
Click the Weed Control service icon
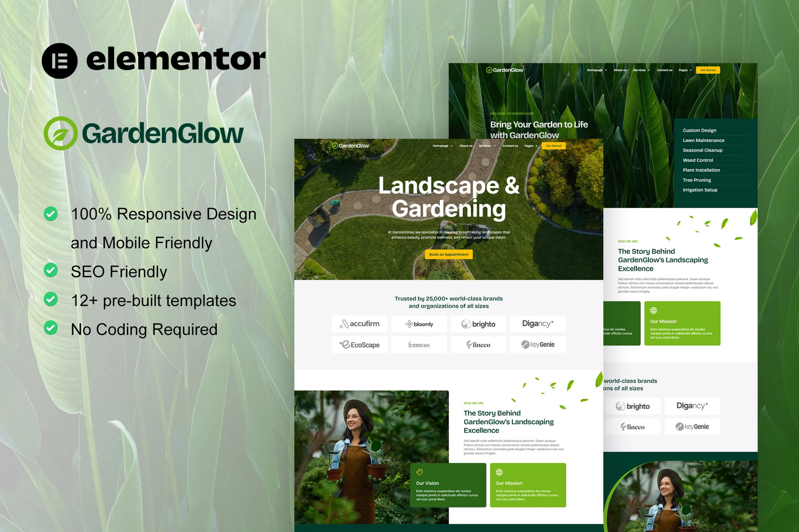699,160
